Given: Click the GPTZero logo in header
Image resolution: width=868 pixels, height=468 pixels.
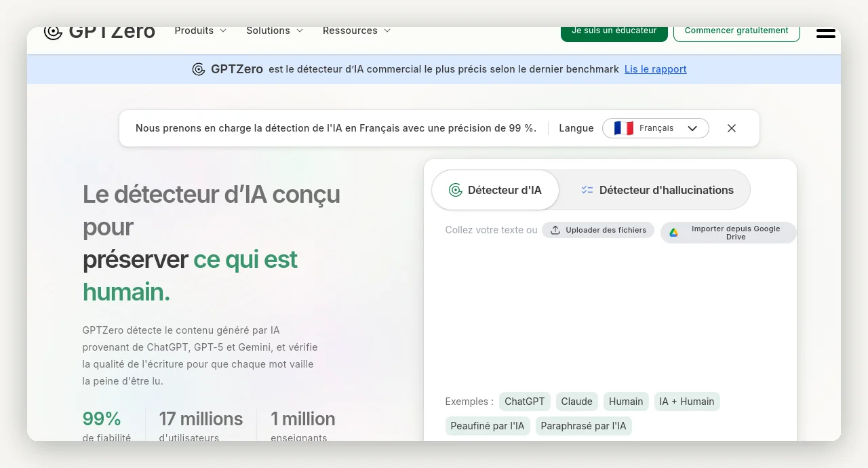Looking at the screenshot, I should (x=100, y=32).
